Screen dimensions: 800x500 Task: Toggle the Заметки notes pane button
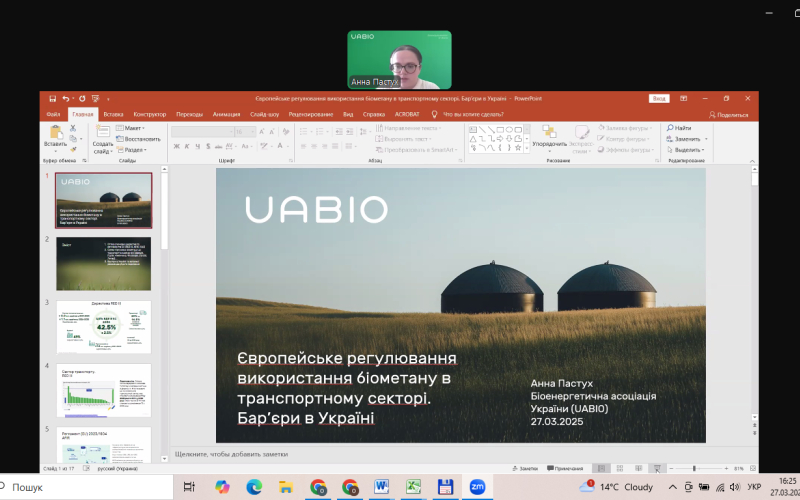pos(526,468)
